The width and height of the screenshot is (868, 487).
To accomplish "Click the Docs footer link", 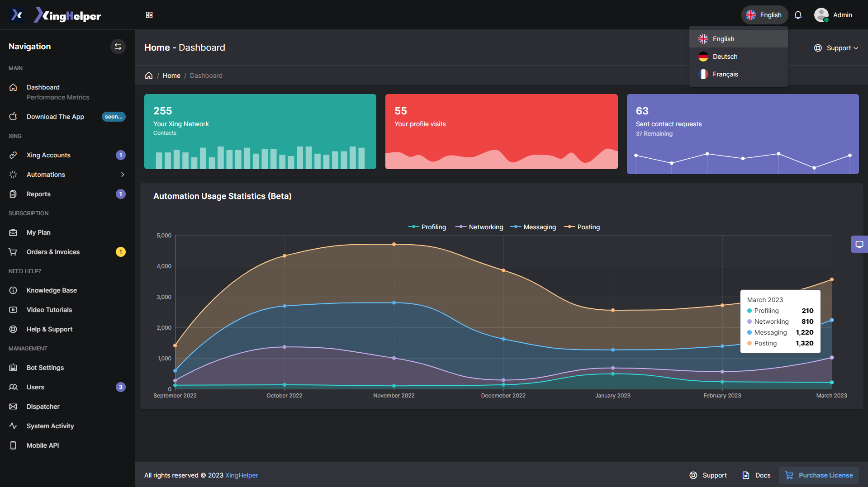I will 756,475.
